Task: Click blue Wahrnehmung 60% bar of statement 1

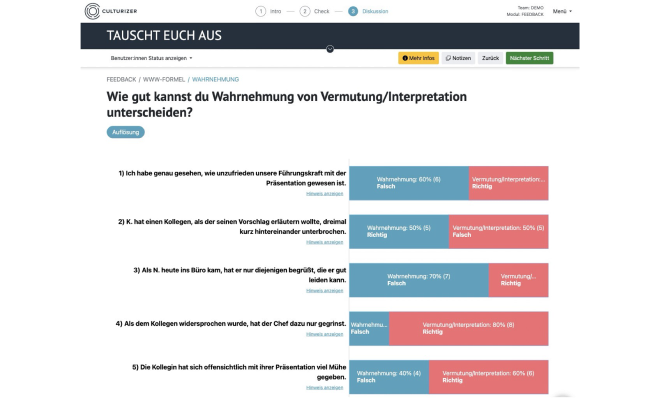Action: click(409, 183)
